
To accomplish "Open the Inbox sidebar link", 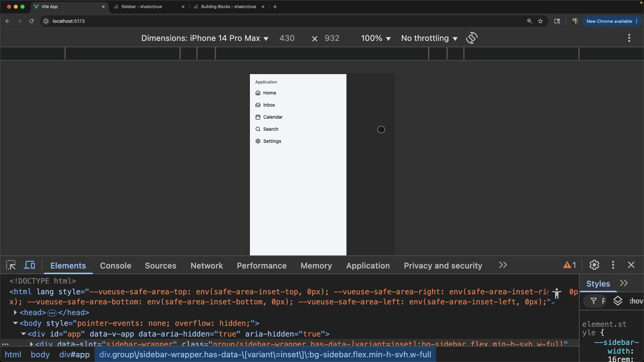I will click(x=298, y=105).
